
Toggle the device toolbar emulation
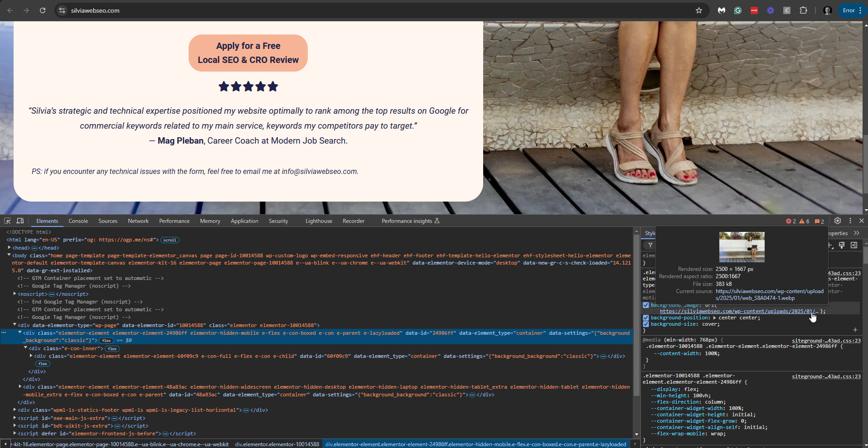coord(20,221)
